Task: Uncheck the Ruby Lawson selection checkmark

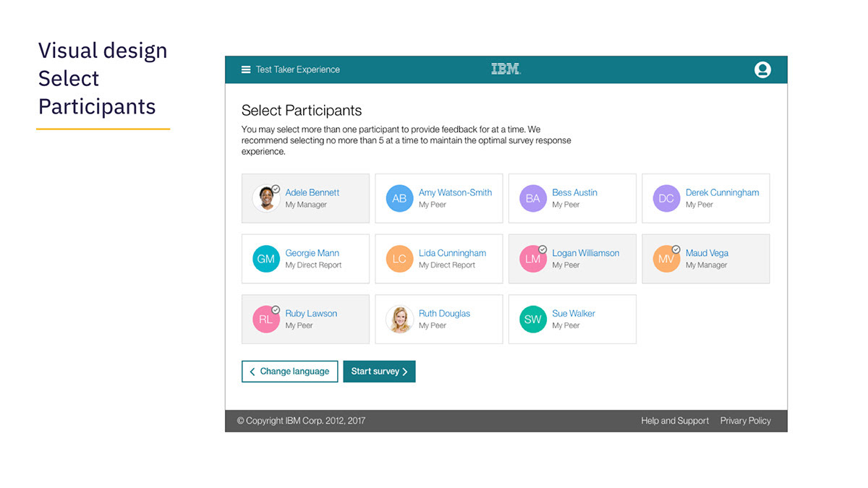Action: (276, 309)
